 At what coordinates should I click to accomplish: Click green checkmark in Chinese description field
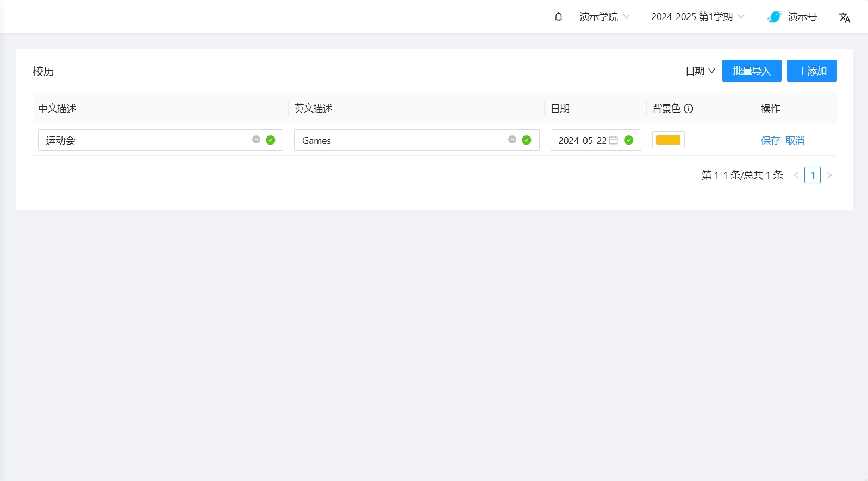point(271,140)
